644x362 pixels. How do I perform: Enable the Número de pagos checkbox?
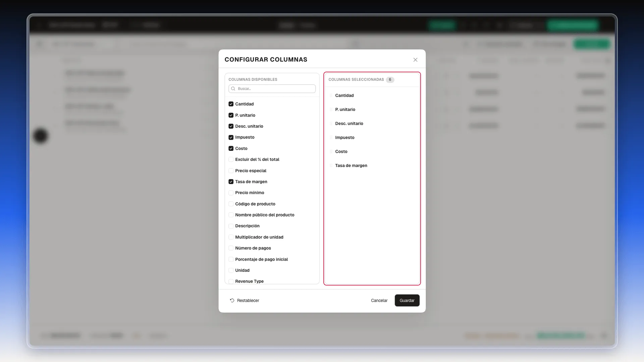coord(231,248)
